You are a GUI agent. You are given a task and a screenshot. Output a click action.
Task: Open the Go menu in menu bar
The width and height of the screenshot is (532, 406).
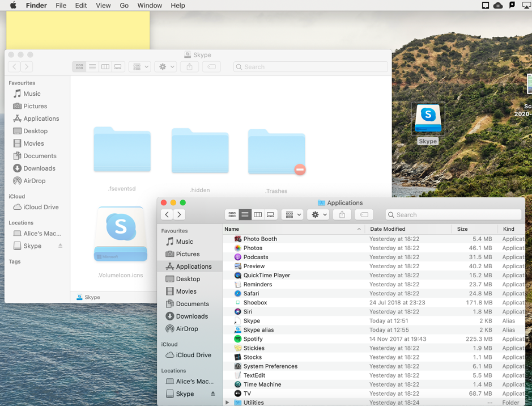pyautogui.click(x=124, y=6)
